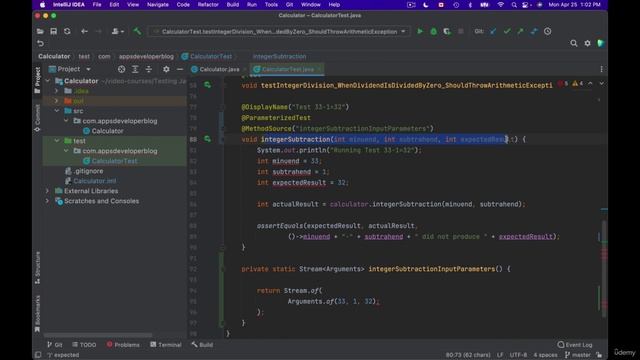This screenshot has height=360, width=640.
Task: Click macOS Wi-Fi menu bar icon
Action: pyautogui.click(x=500, y=5)
